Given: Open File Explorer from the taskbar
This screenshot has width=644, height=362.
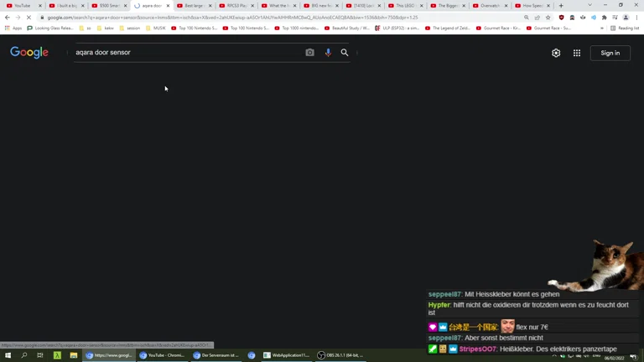Looking at the screenshot, I should pyautogui.click(x=74, y=355).
